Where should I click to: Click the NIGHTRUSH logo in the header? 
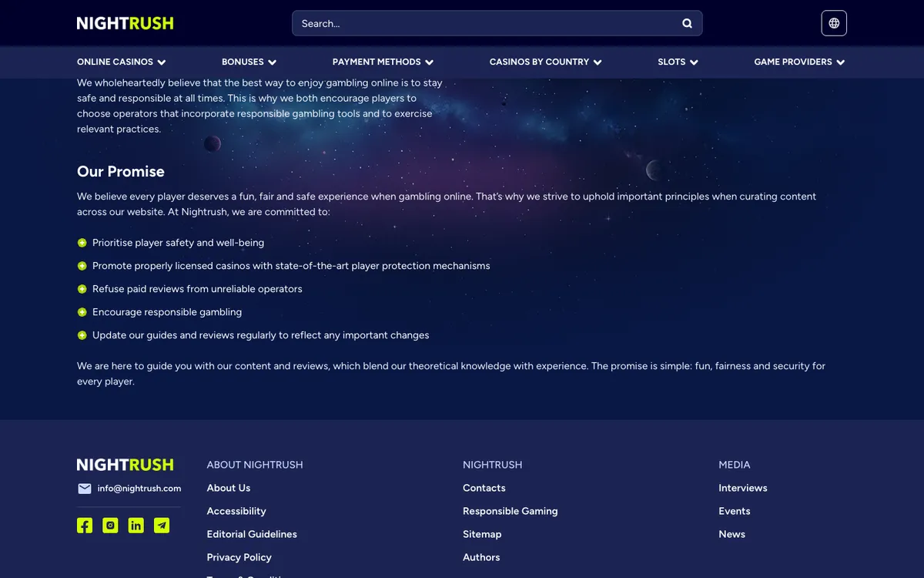coord(125,23)
